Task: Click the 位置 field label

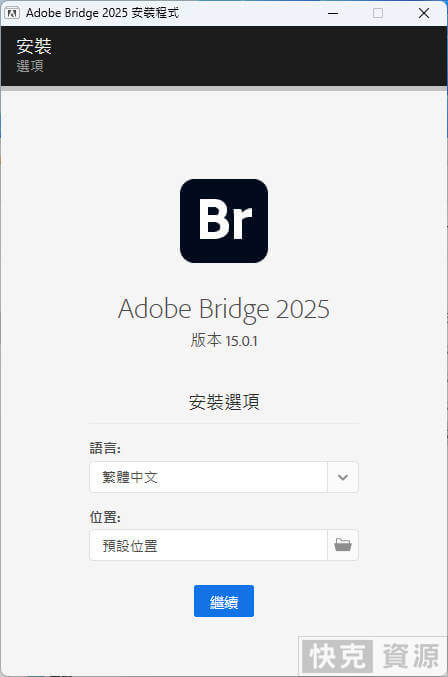Action: click(x=105, y=517)
